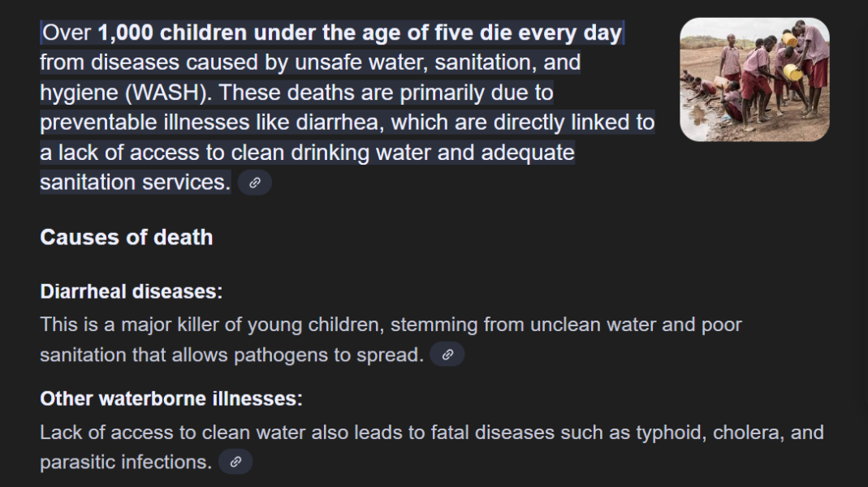Click 'This is a major killer' sentence
Image resolution: width=868 pixels, height=487 pixels.
[140, 325]
